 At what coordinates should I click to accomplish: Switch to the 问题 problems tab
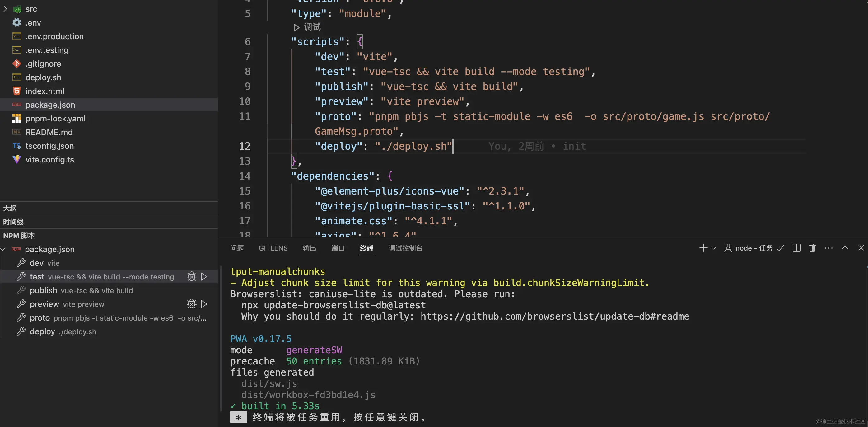click(x=237, y=248)
